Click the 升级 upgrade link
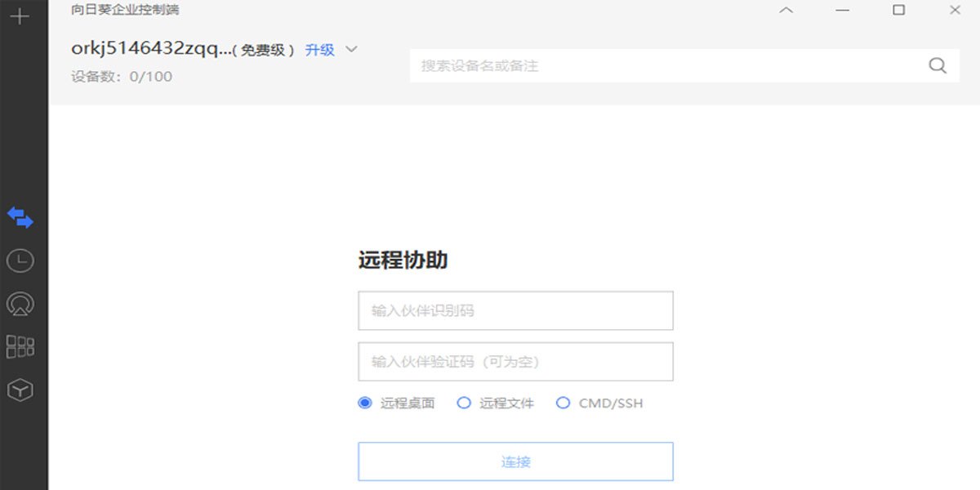Image resolution: width=980 pixels, height=490 pixels. (x=319, y=50)
